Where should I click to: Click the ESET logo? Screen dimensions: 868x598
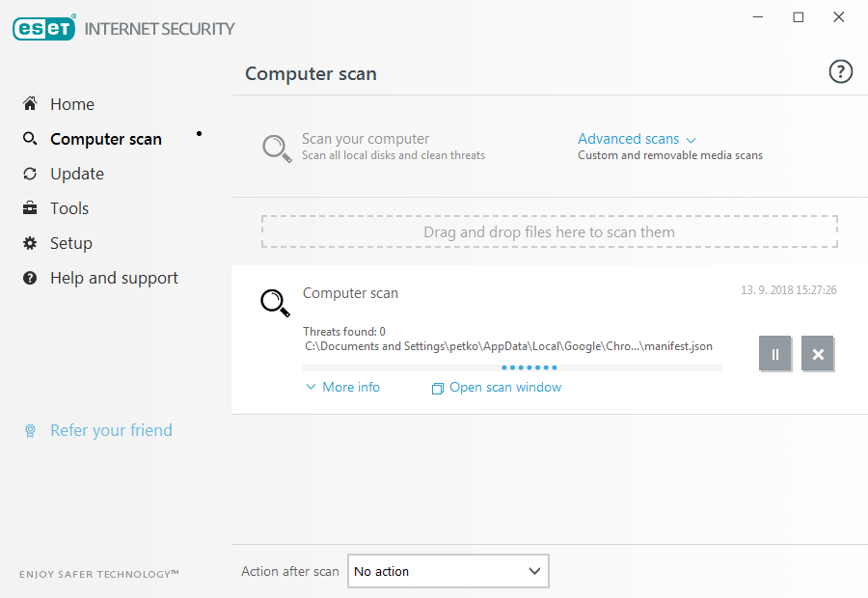click(x=43, y=28)
